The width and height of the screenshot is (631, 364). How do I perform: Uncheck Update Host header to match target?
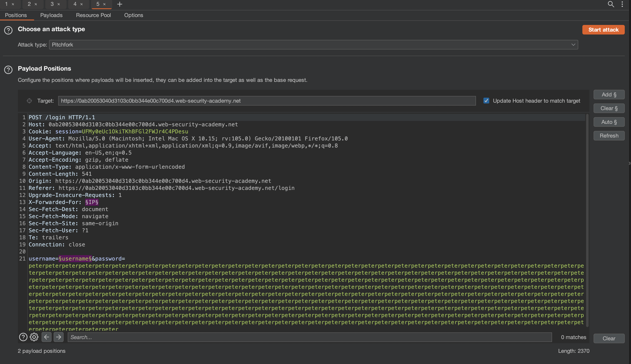click(486, 101)
